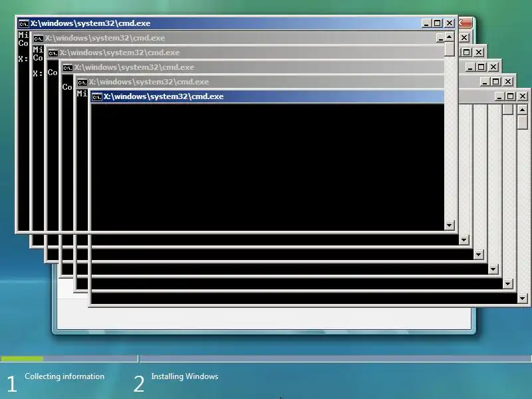
Task: Focus the black console area of sixth cmd window
Action: pos(268,166)
